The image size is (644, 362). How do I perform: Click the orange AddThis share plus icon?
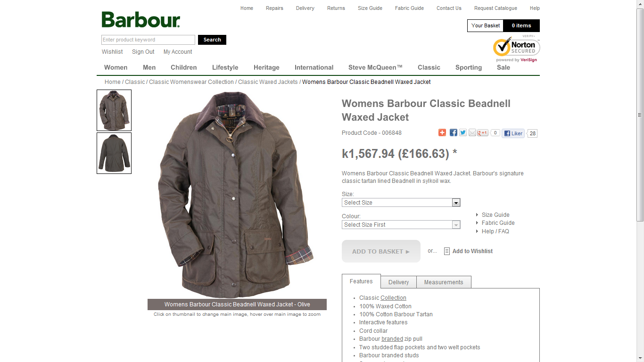pos(442,133)
